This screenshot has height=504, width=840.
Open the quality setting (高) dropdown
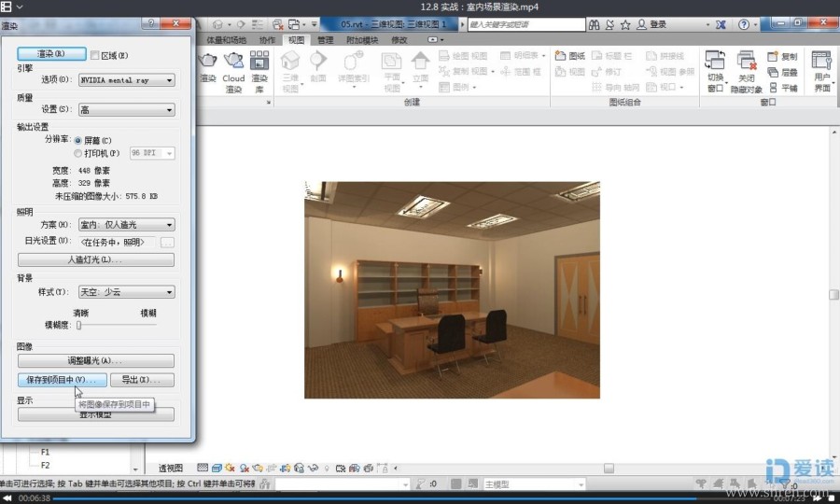126,110
